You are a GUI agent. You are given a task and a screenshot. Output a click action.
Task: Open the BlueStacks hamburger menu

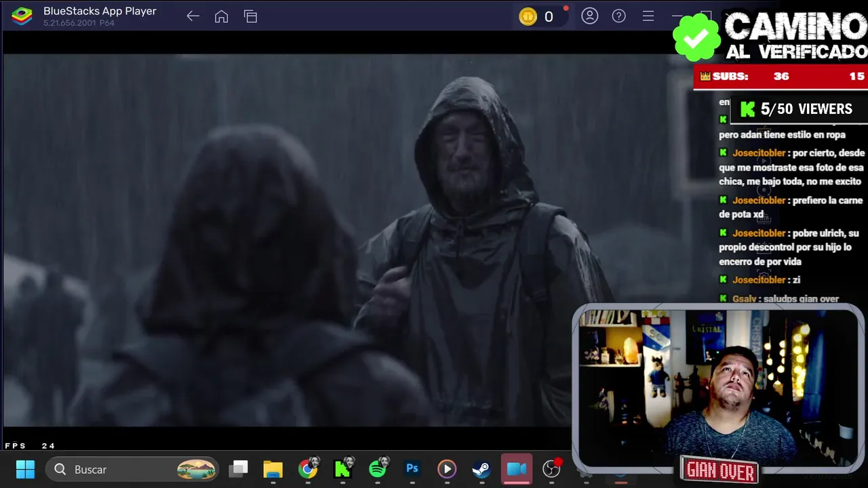pyautogui.click(x=648, y=16)
